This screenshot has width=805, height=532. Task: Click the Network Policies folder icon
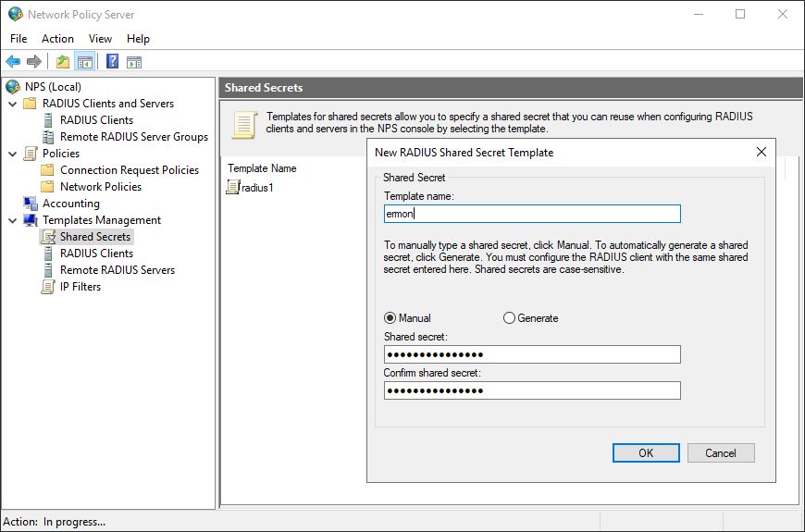click(x=47, y=186)
